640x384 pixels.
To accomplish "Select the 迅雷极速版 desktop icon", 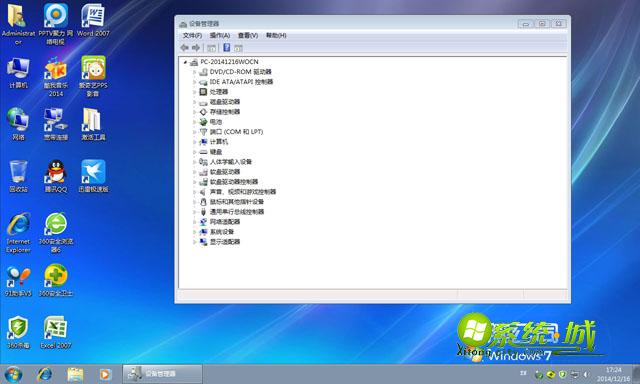I will click(93, 176).
